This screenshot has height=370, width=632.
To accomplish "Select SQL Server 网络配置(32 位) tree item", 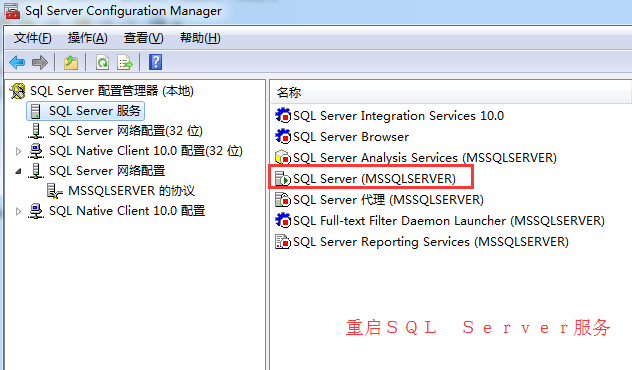I will (126, 131).
